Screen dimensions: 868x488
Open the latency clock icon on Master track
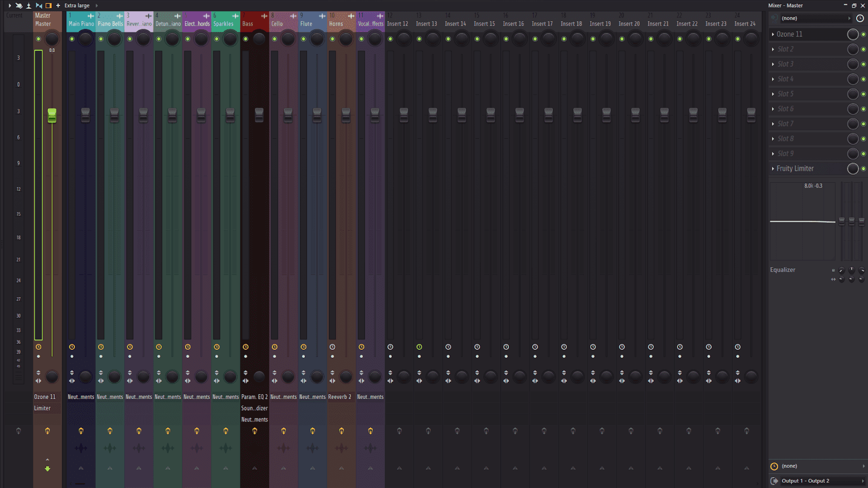tap(39, 347)
